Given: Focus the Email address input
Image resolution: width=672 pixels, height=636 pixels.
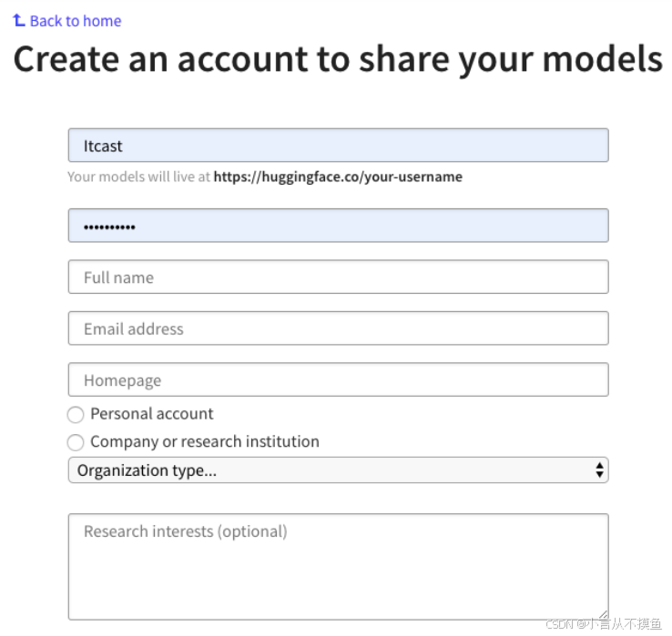Looking at the screenshot, I should [338, 328].
